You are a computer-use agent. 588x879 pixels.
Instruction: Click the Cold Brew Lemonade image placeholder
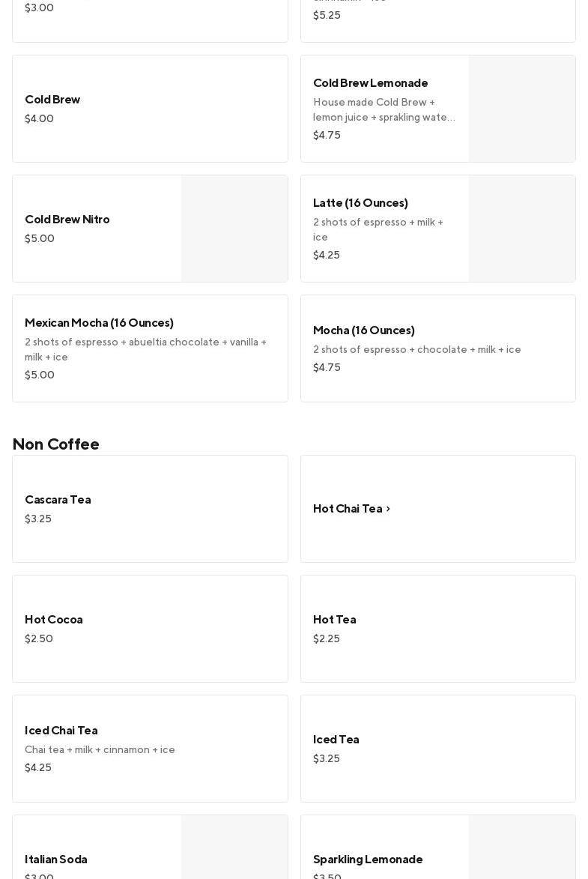point(521,109)
